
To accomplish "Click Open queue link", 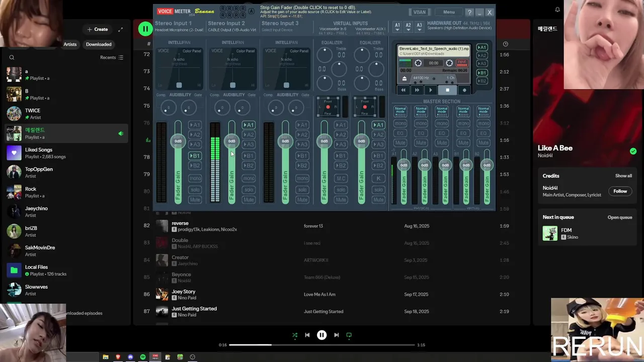I will 620,217.
